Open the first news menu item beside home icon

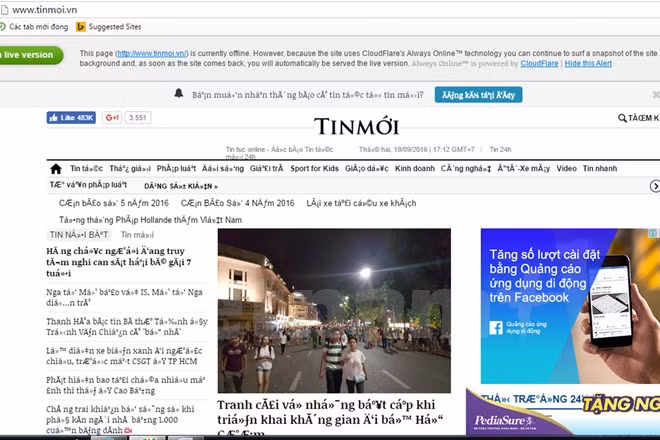86,169
